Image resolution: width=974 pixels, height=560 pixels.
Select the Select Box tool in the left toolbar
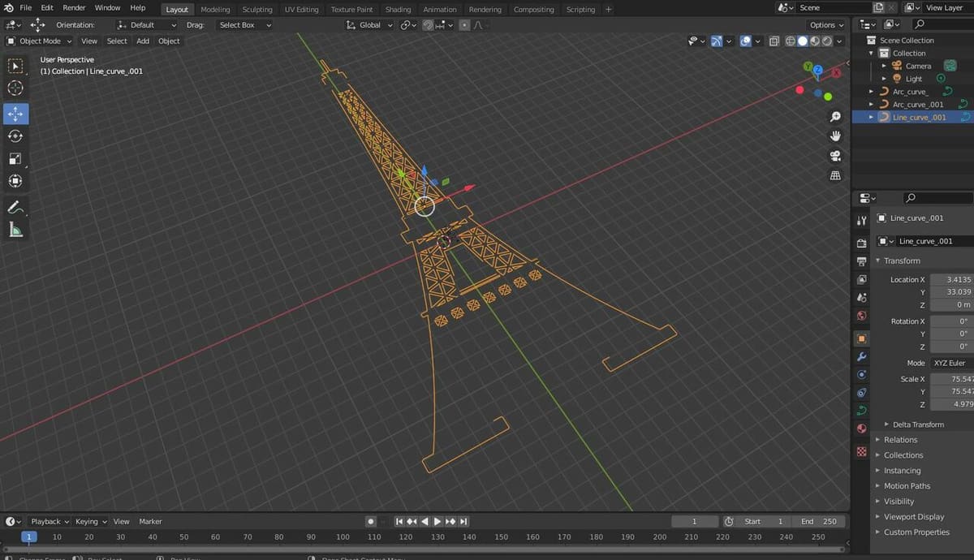pyautogui.click(x=15, y=66)
